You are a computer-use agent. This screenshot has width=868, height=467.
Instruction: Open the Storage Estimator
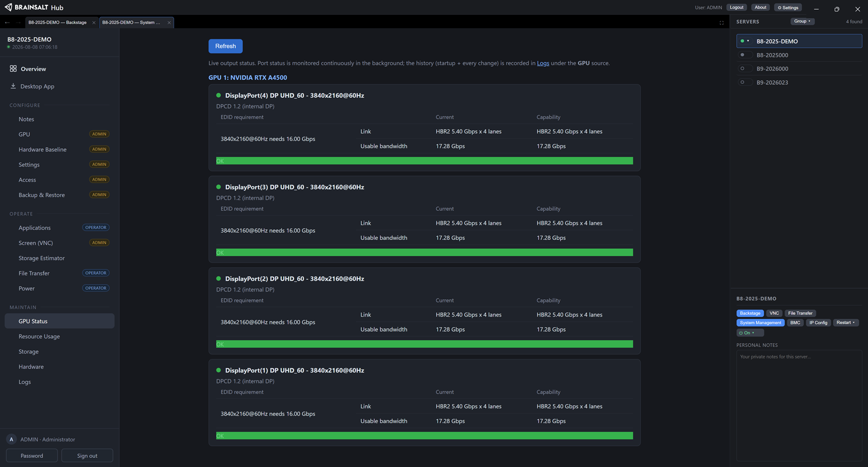60,258
